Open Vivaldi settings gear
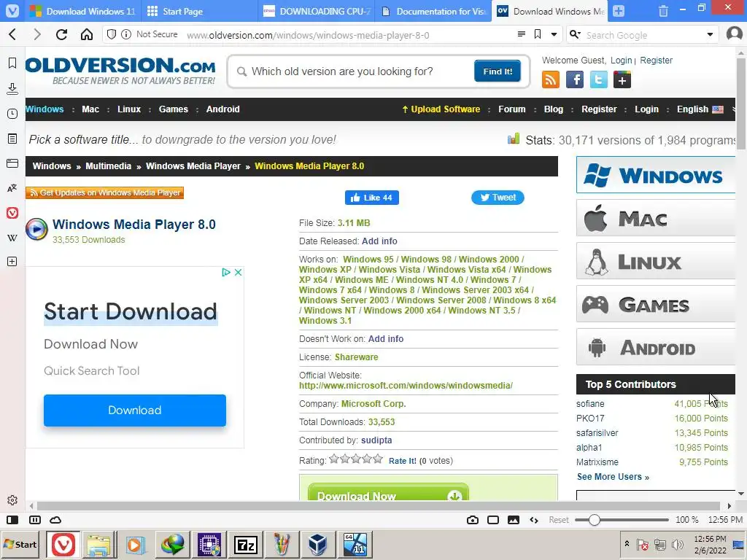The image size is (747, 560). [x=12, y=500]
